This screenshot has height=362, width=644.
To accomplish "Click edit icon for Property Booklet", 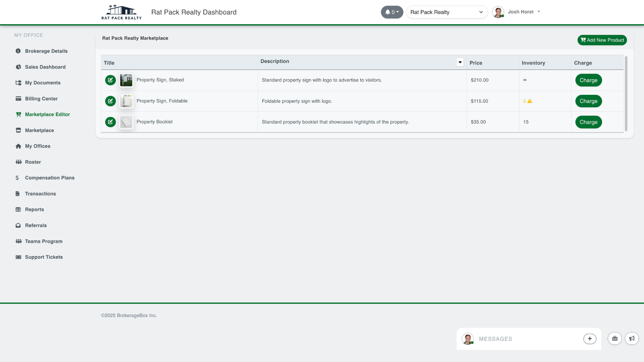I will point(110,122).
